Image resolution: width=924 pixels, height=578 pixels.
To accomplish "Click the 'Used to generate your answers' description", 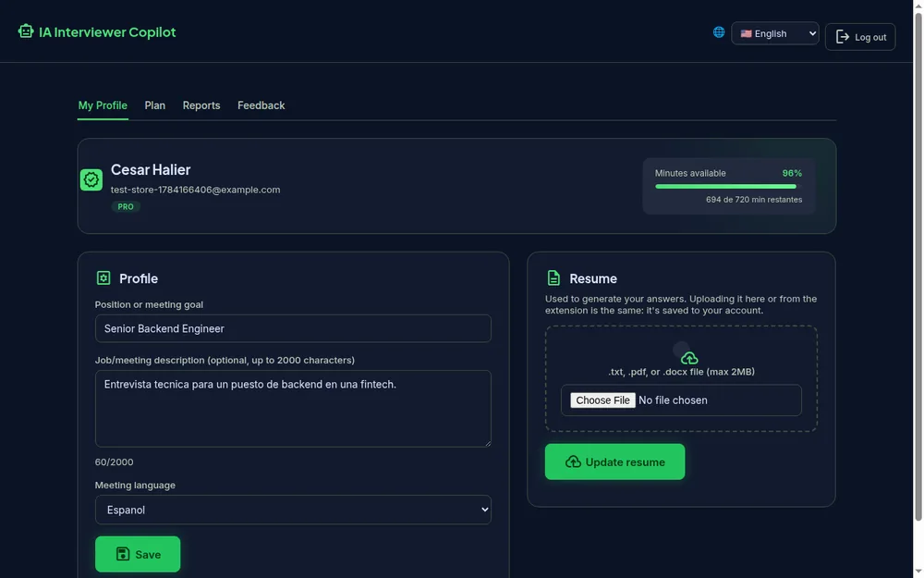I will 681,305.
